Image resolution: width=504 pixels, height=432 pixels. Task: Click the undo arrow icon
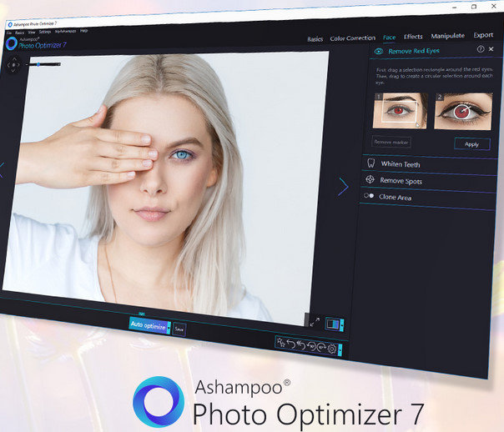(x=291, y=344)
